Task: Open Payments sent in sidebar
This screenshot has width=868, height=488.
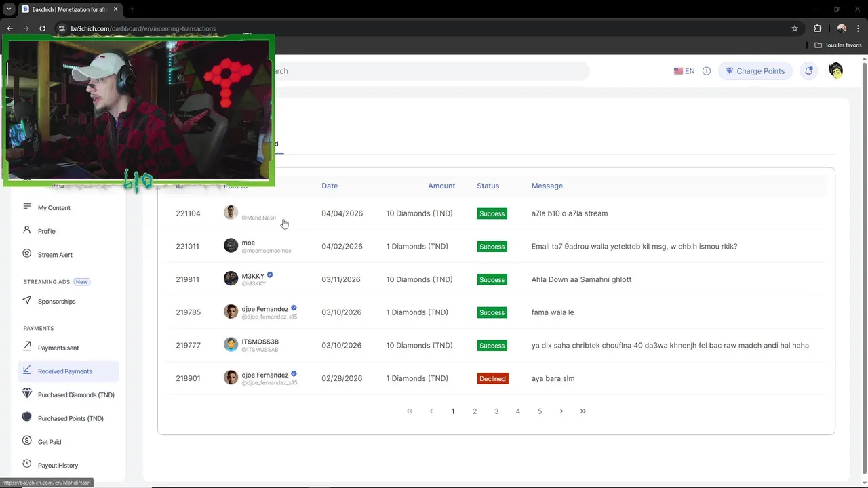Action: [x=58, y=348]
